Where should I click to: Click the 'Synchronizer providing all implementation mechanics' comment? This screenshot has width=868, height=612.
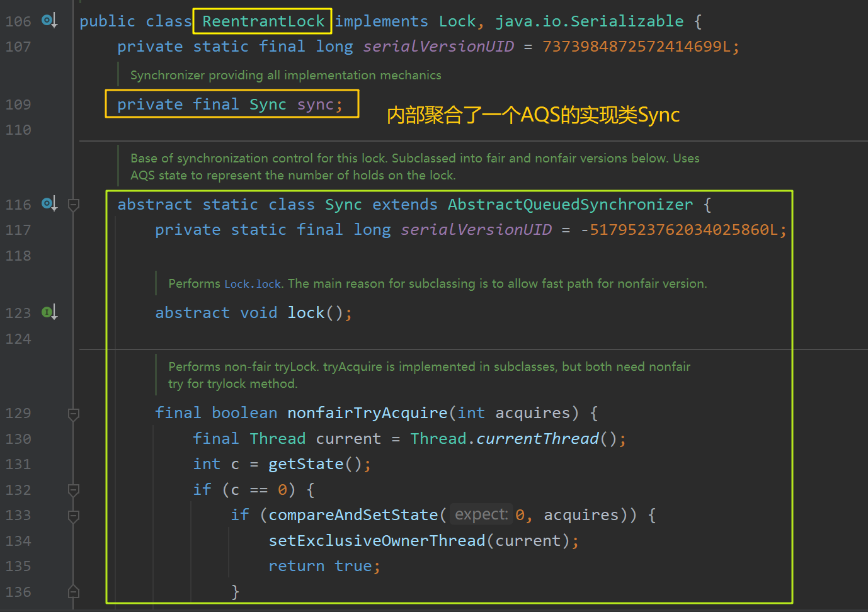click(285, 75)
